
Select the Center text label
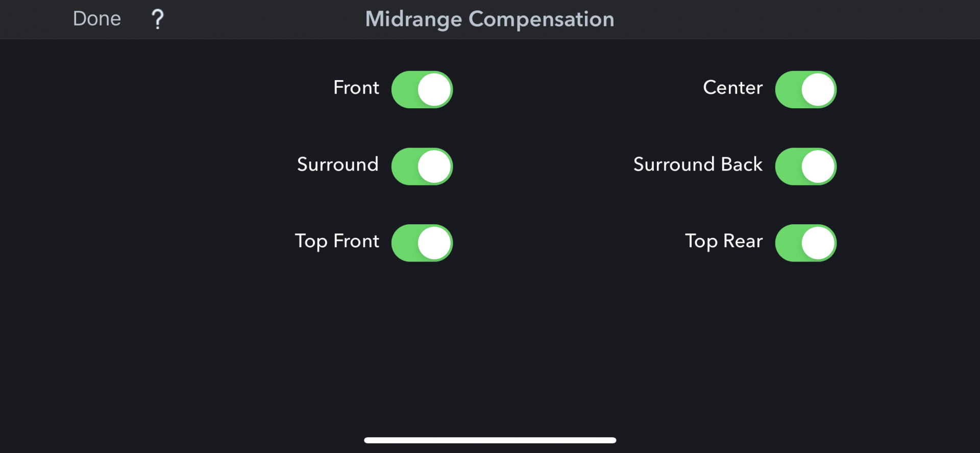732,88
